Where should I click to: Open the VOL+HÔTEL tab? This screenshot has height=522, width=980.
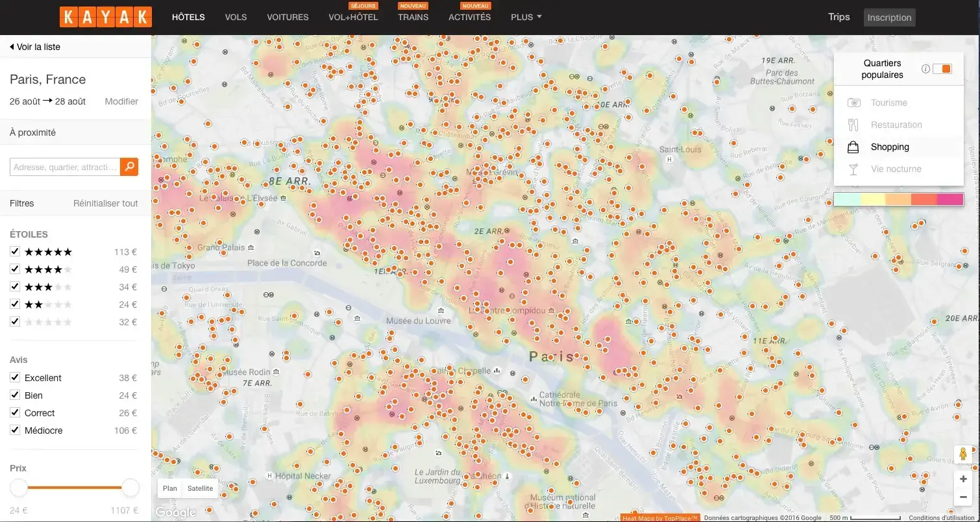[x=353, y=17]
